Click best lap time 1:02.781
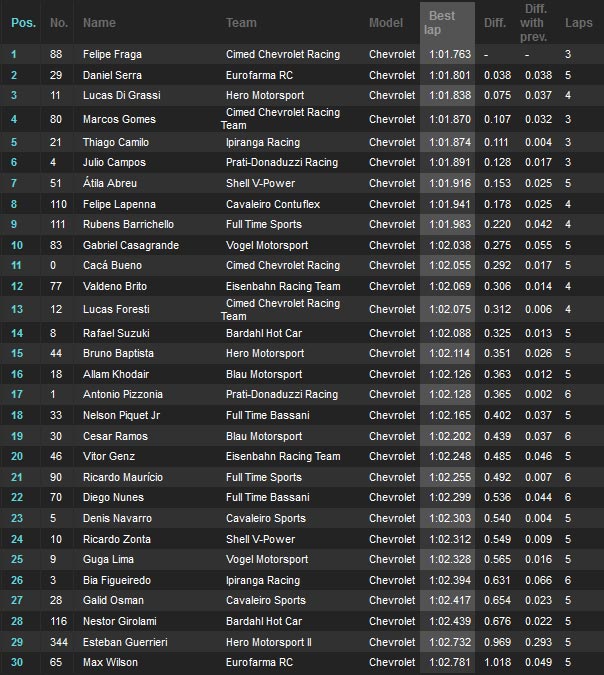 450,663
